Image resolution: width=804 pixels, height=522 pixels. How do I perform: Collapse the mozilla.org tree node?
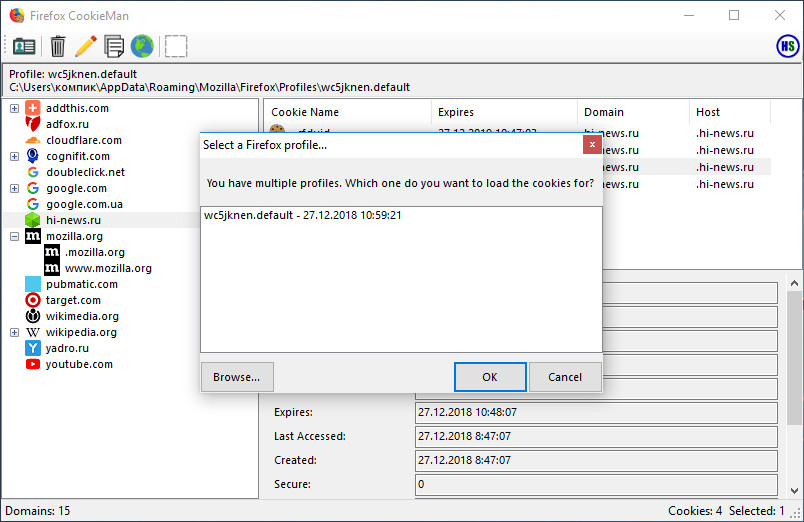pyautogui.click(x=14, y=236)
